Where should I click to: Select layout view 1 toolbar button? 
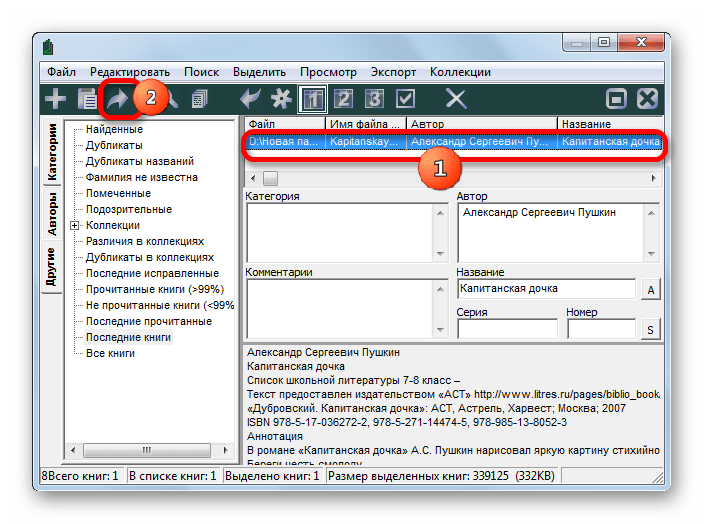tap(312, 99)
